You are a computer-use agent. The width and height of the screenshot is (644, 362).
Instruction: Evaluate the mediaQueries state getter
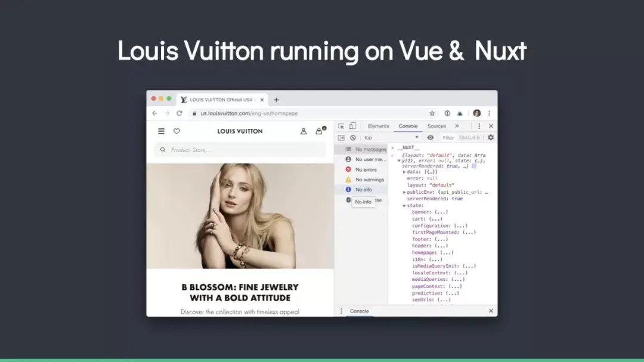point(457,280)
